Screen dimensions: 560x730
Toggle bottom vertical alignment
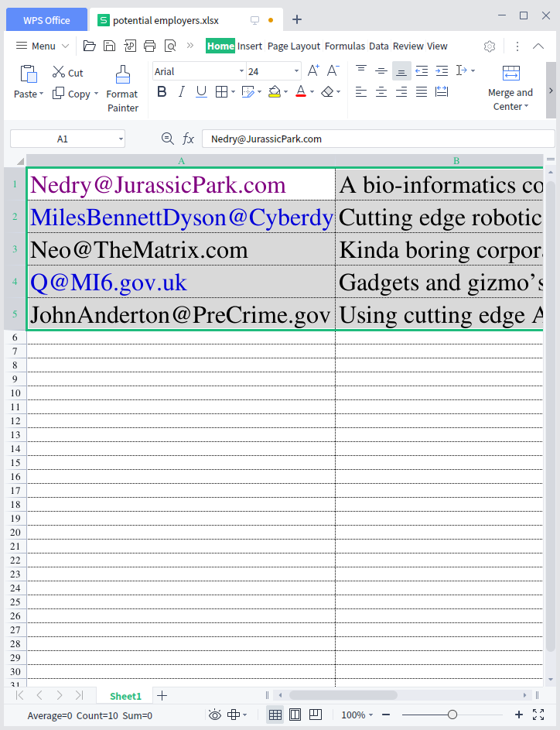(401, 70)
